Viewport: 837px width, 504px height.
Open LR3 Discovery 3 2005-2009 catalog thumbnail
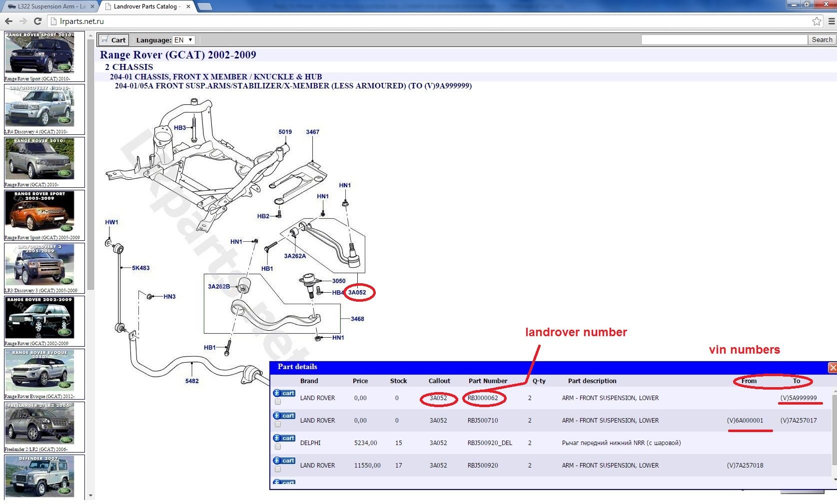pyautogui.click(x=44, y=268)
